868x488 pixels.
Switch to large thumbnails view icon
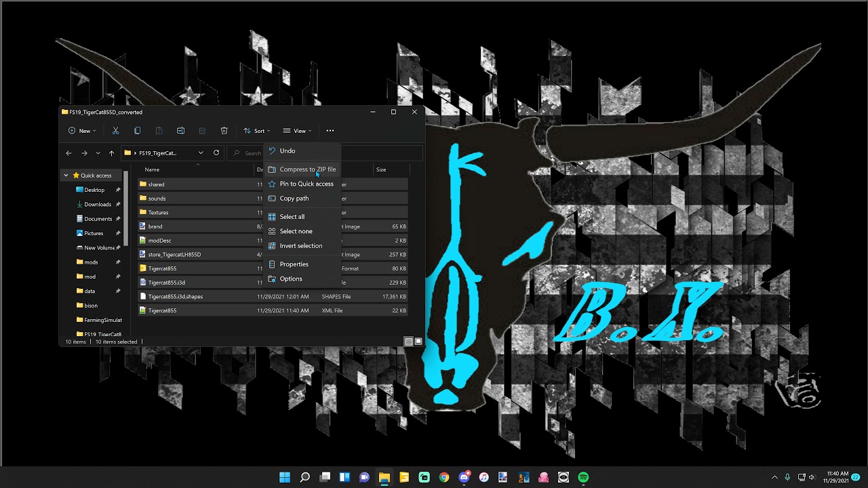click(x=418, y=342)
